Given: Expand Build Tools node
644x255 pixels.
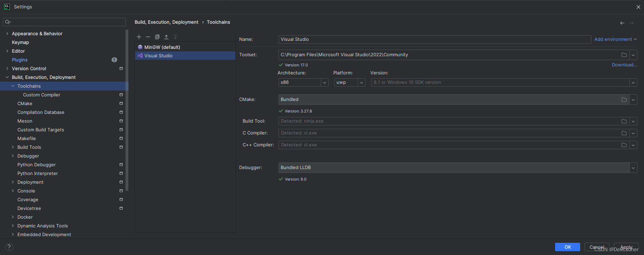Looking at the screenshot, I should (13, 147).
